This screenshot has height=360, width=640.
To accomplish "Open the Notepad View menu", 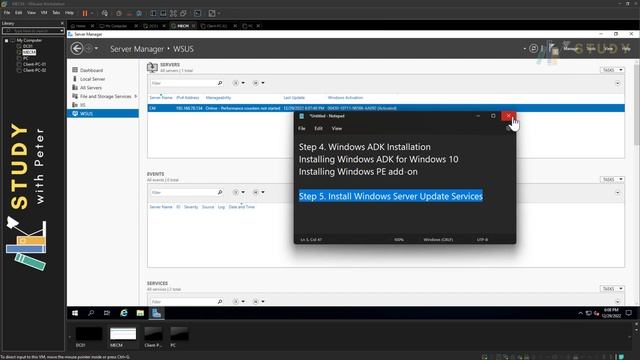I will click(x=337, y=129).
